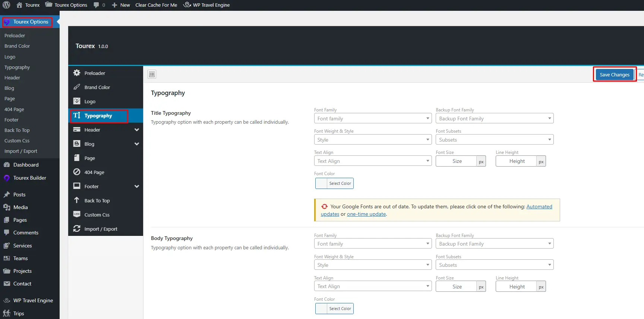The width and height of the screenshot is (644, 319).
Task: Open Title Typography Font Family dropdown
Action: pyautogui.click(x=373, y=119)
